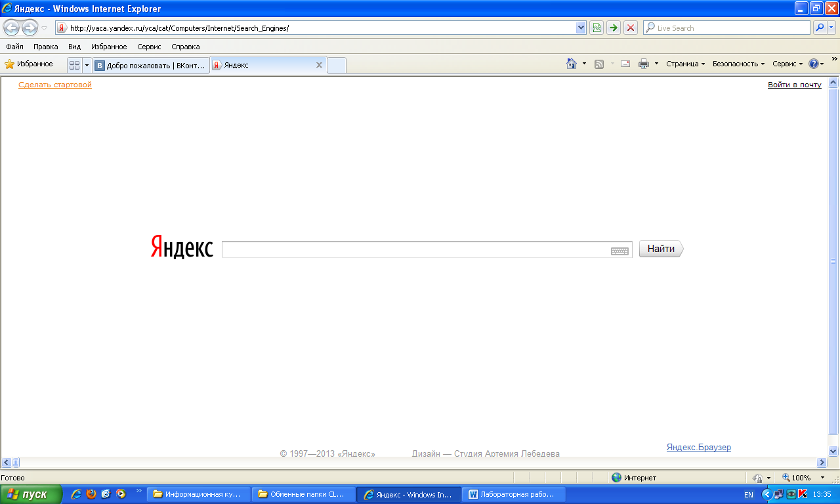Screen dimensions: 840x504
Task: Click the Найти search button
Action: pyautogui.click(x=661, y=249)
